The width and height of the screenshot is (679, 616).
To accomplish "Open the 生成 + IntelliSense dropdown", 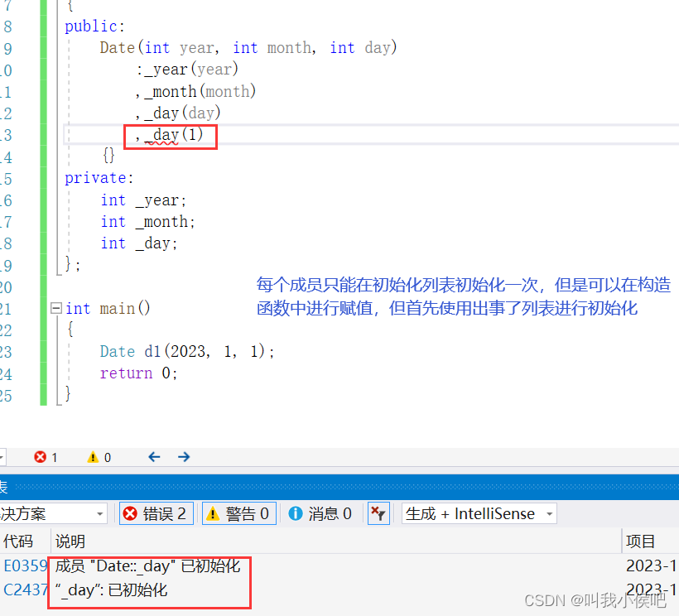I will [479, 513].
